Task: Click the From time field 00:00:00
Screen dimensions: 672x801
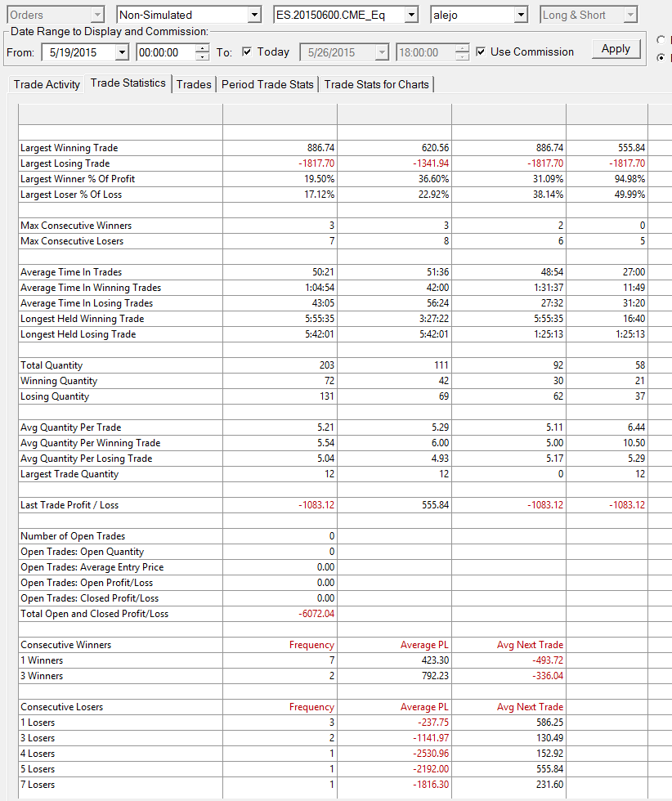Action: [166, 52]
